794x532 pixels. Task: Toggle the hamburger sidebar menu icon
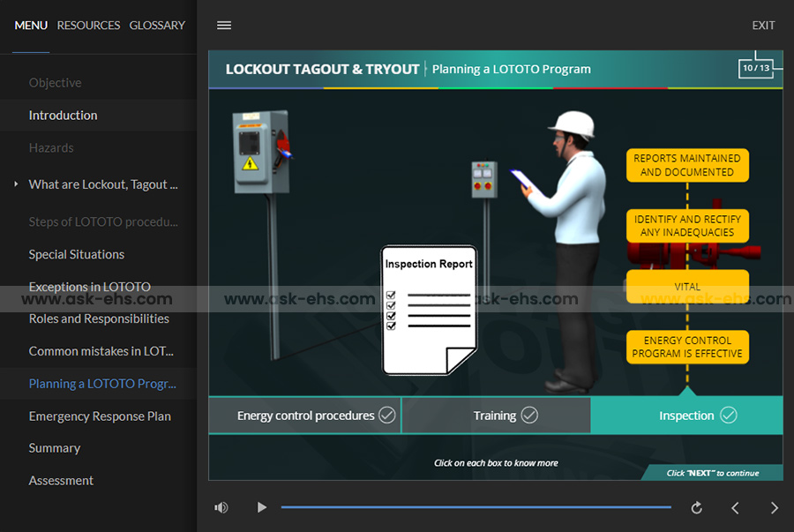tap(224, 26)
